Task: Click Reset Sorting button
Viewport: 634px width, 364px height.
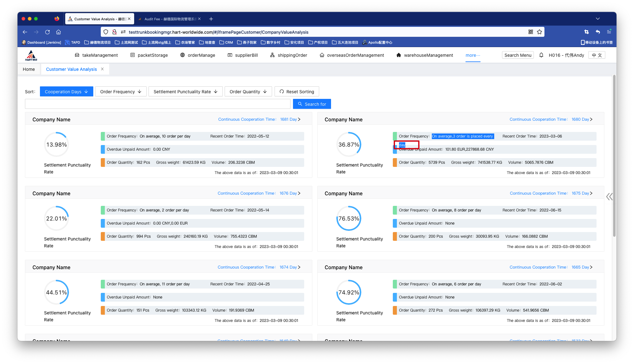Action: (297, 92)
